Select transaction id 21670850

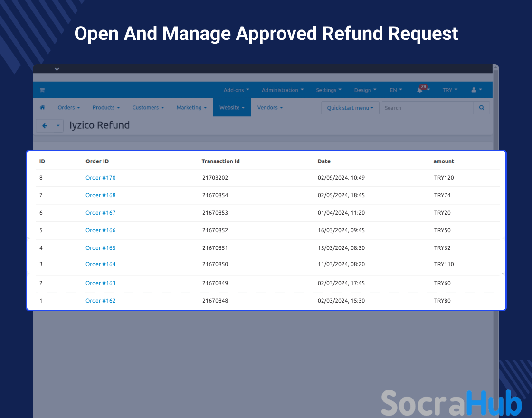coord(215,264)
